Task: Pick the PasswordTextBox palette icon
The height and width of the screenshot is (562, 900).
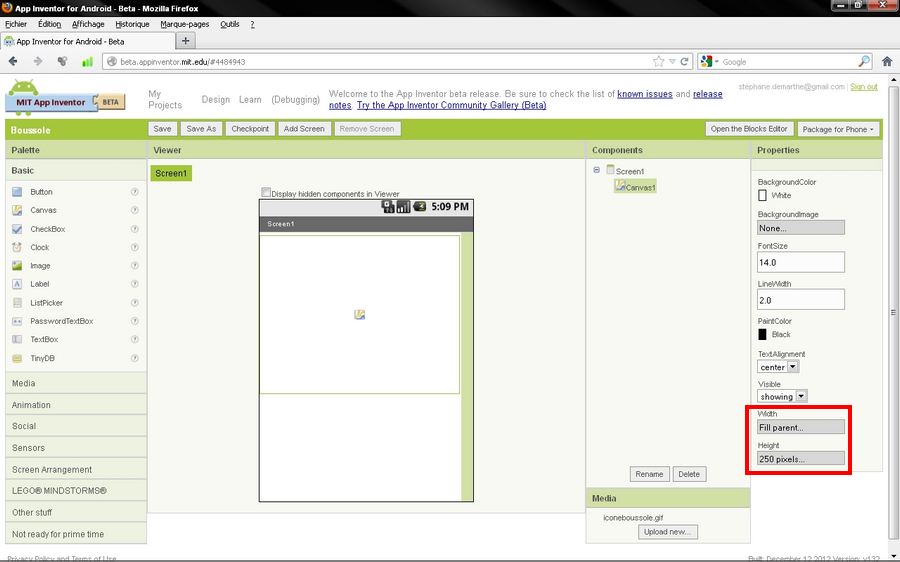Action: coord(17,321)
